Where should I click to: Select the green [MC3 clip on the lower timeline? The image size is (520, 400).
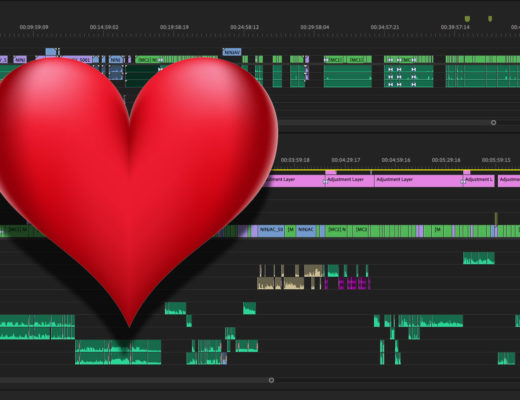pyautogui.click(x=361, y=231)
